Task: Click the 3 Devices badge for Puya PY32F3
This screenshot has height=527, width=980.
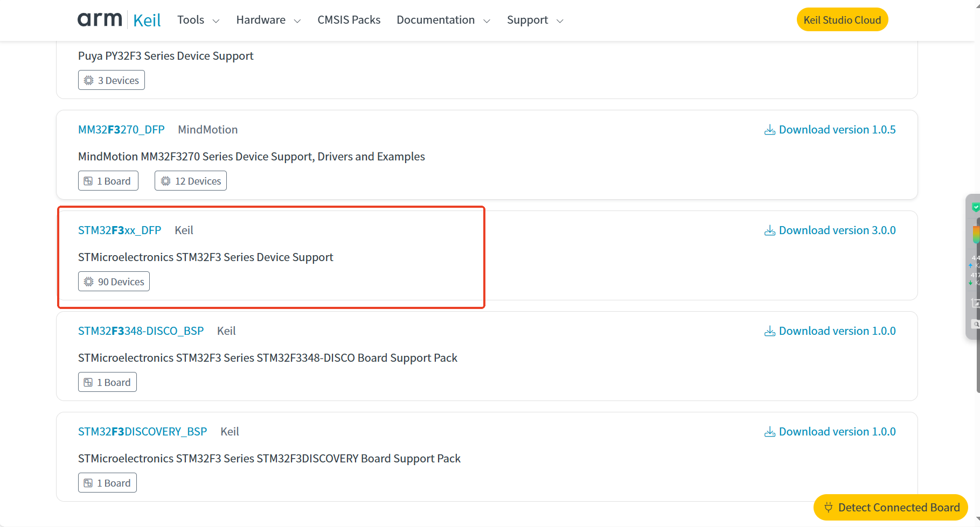Action: pos(112,80)
